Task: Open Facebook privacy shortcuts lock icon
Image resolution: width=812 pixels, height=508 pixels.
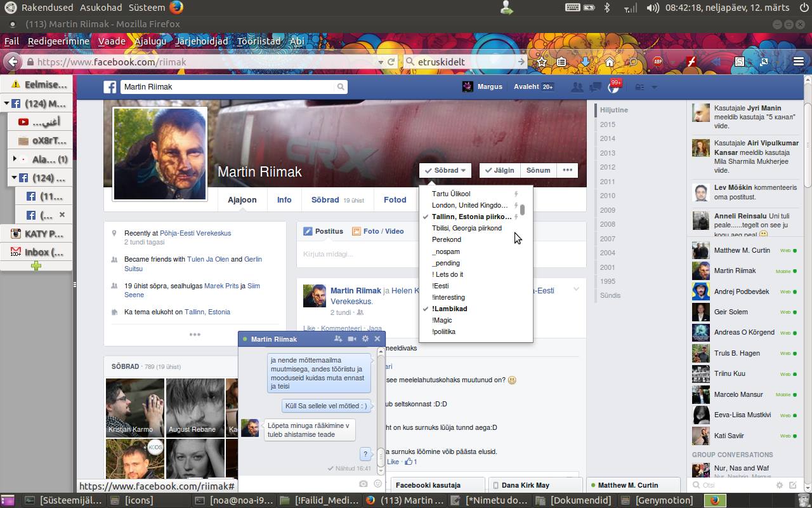Action: tap(639, 87)
